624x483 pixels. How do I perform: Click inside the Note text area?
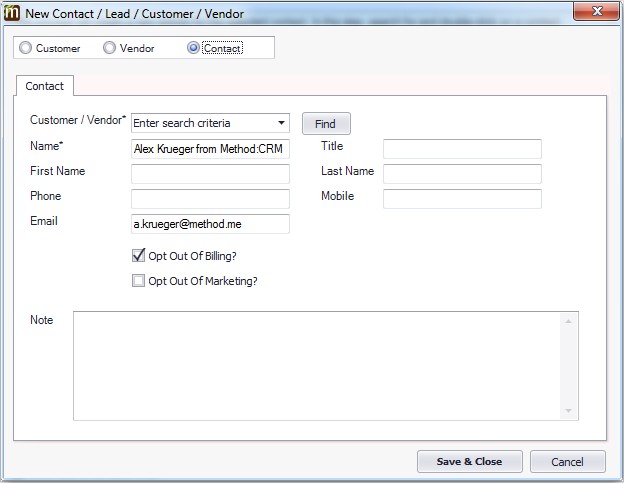pyautogui.click(x=317, y=366)
